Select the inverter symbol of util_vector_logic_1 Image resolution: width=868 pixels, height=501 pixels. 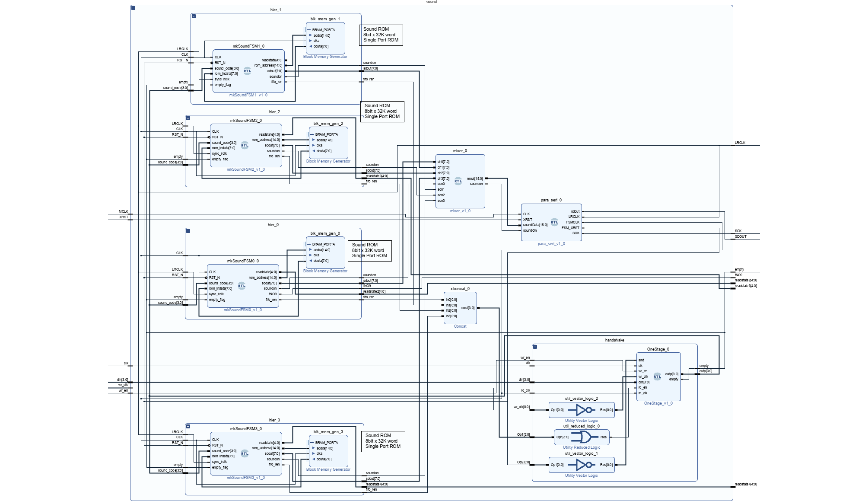(581, 465)
